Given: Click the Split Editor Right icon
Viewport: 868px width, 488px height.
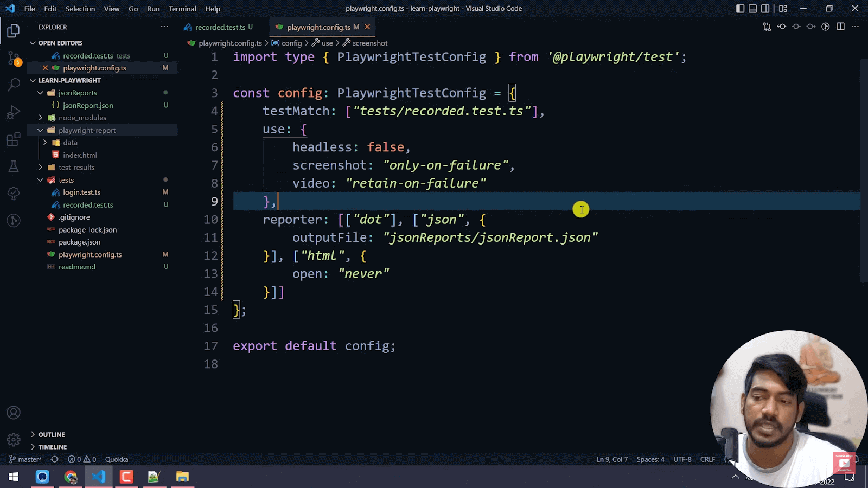Looking at the screenshot, I should point(840,27).
